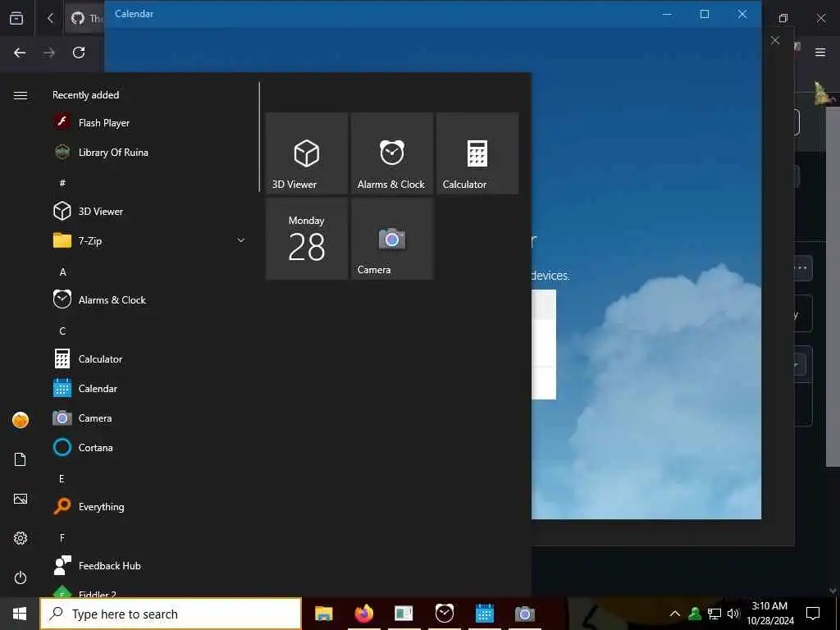Open the Action Center notifications

click(813, 614)
